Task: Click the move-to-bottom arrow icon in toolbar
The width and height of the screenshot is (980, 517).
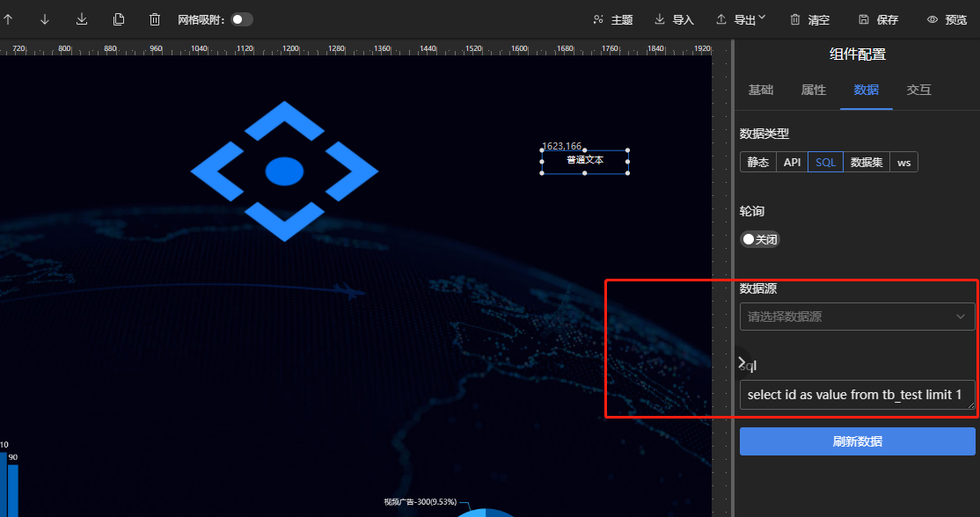Action: (82, 19)
